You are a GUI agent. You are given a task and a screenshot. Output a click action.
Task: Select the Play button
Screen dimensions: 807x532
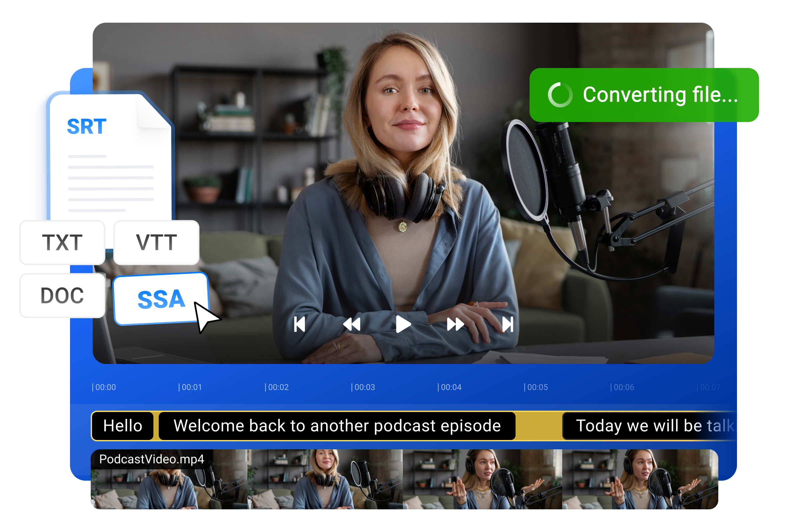403,324
